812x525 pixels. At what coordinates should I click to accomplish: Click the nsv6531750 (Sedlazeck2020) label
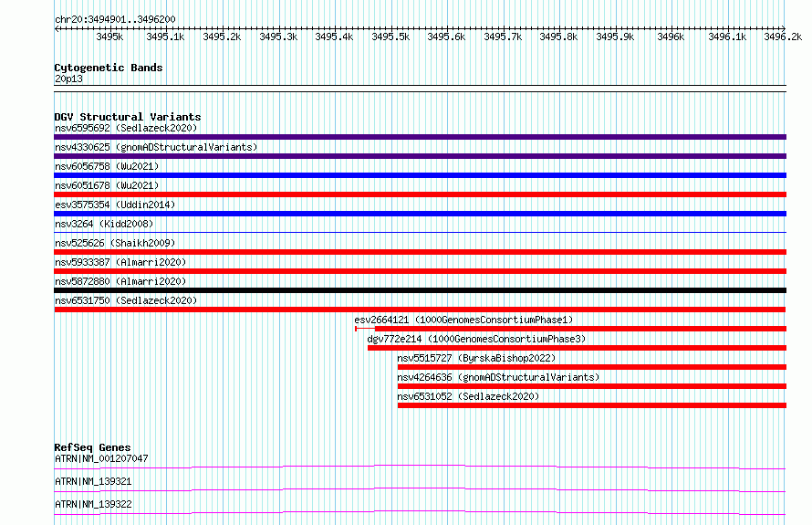(126, 300)
